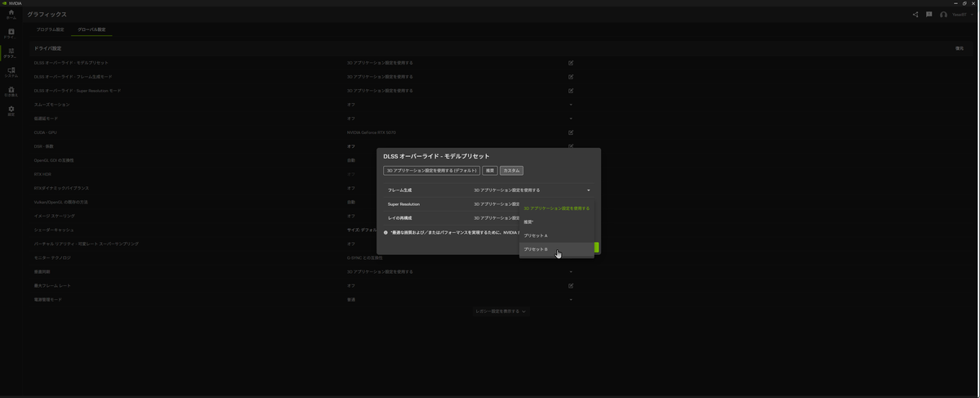The height and width of the screenshot is (398, 980).
Task: Click the user avatar icon
Action: pos(944,15)
